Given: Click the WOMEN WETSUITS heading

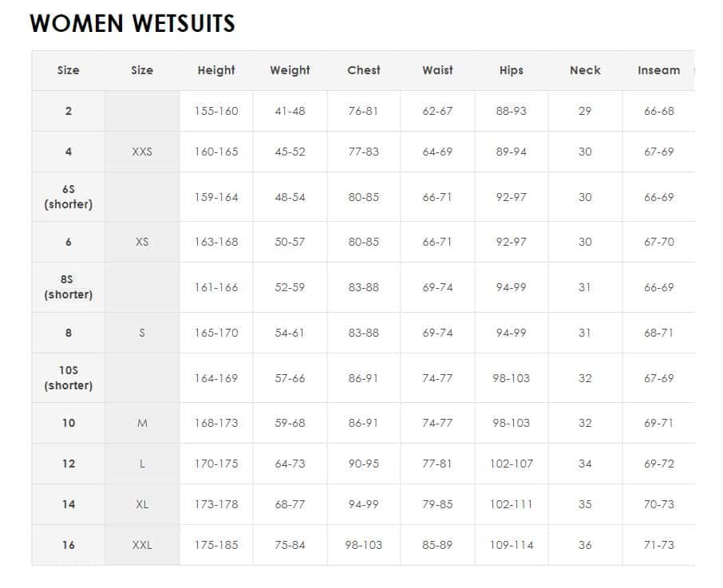Looking at the screenshot, I should [x=132, y=23].
